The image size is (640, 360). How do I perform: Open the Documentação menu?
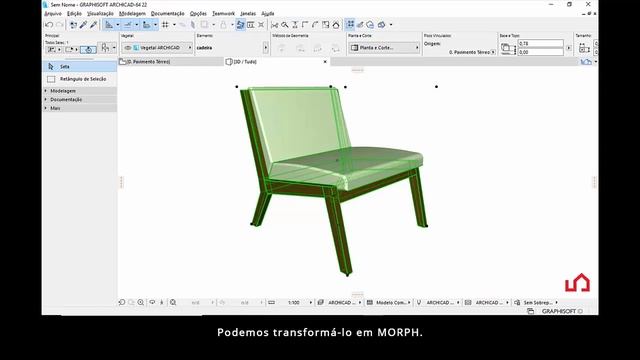(x=168, y=13)
